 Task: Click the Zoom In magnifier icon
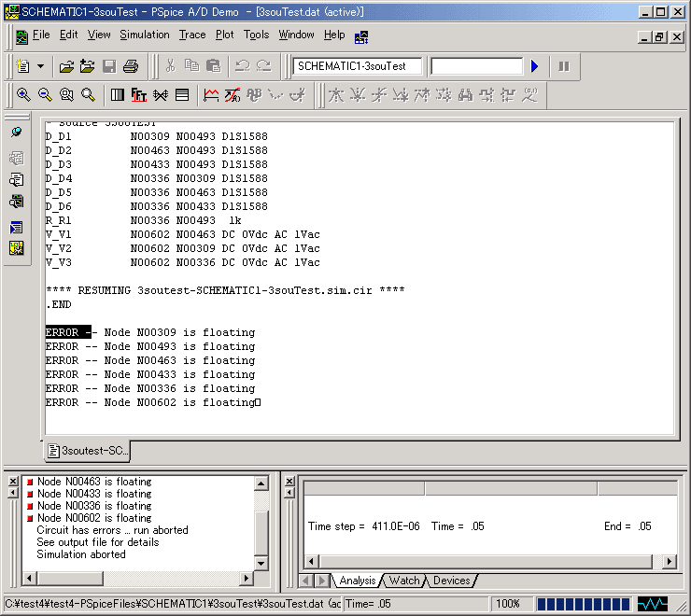click(x=22, y=94)
